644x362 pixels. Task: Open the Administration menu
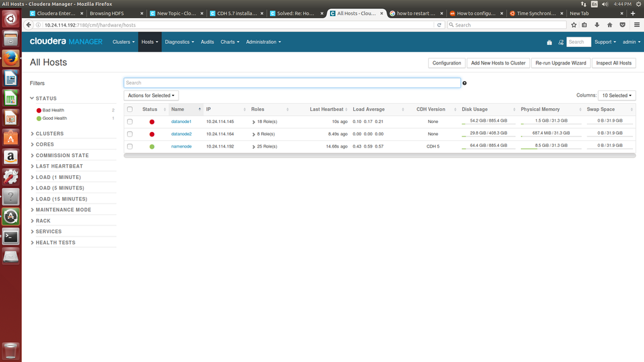coord(263,42)
